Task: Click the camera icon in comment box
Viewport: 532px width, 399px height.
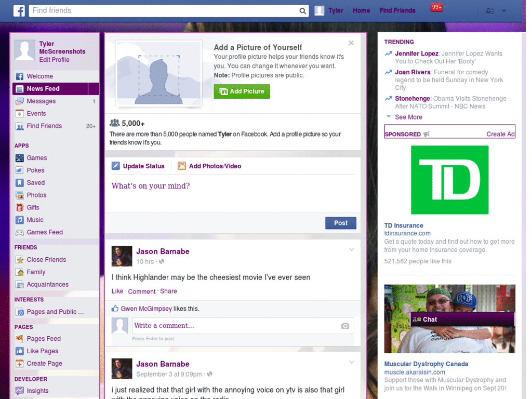Action: (x=345, y=326)
